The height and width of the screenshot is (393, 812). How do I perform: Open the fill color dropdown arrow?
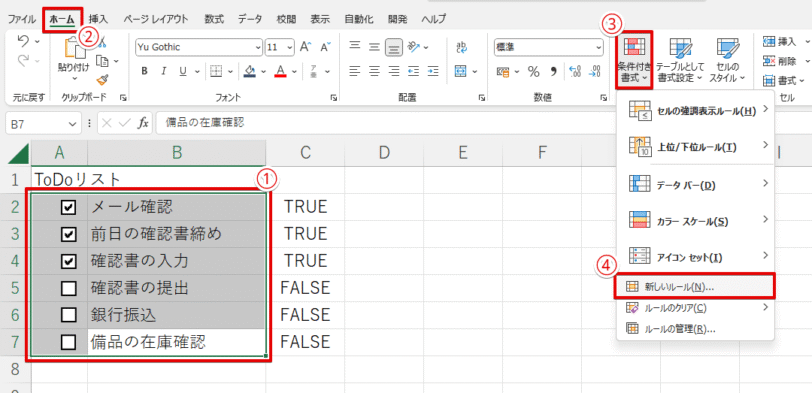coord(263,71)
